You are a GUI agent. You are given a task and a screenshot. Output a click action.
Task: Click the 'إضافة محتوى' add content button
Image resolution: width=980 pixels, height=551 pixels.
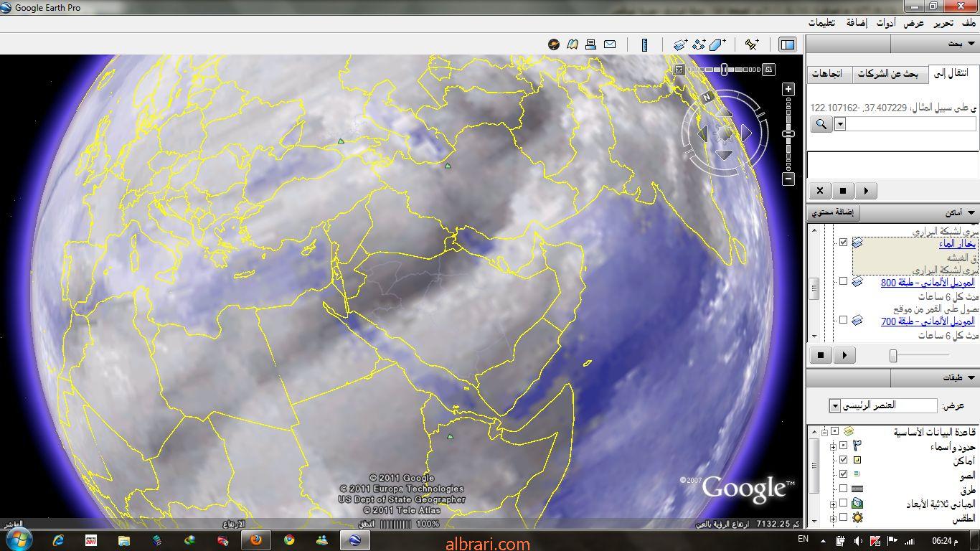pyautogui.click(x=833, y=213)
